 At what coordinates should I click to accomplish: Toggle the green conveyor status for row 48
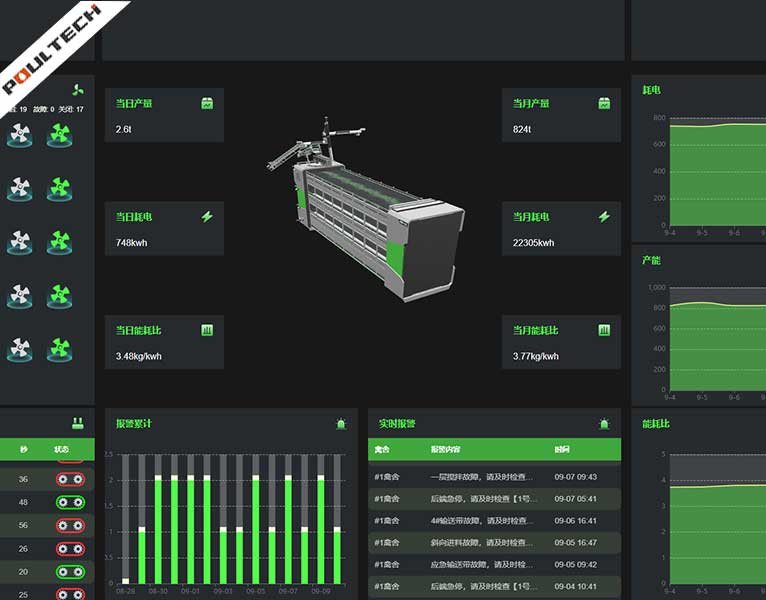click(70, 502)
